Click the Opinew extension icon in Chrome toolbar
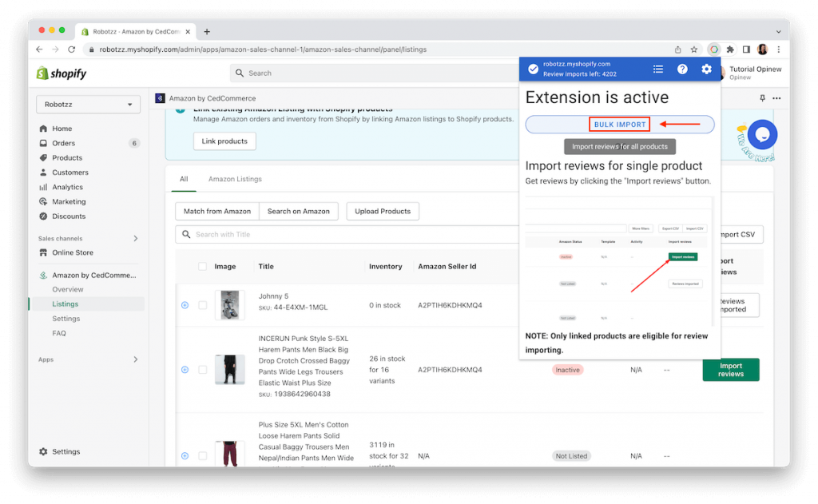This screenshot has height=504, width=818. 713,49
